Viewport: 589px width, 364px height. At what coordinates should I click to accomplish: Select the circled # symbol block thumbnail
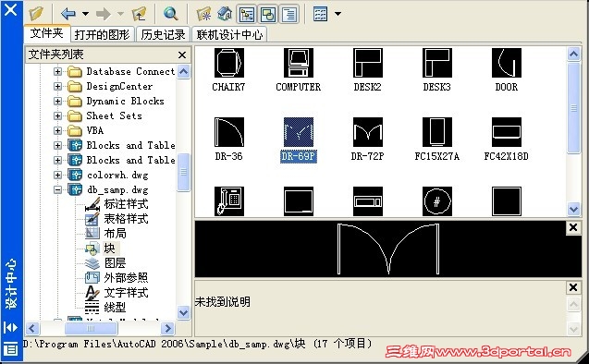(437, 201)
